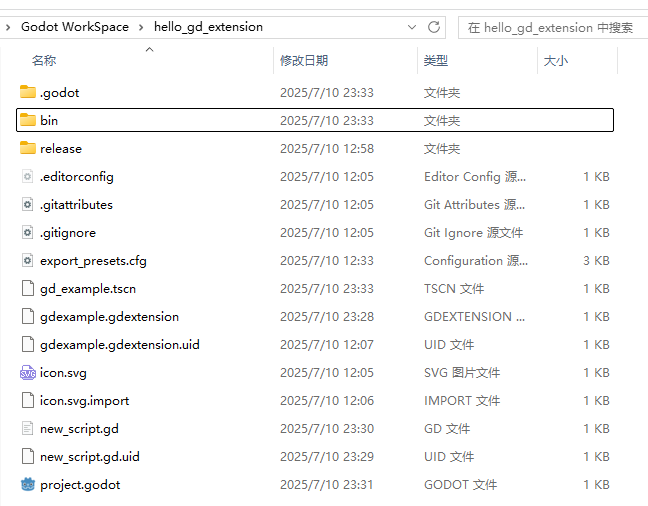Select gdexample.gdextension.uid file name
Viewport: 648px width, 506px height.
click(x=120, y=345)
